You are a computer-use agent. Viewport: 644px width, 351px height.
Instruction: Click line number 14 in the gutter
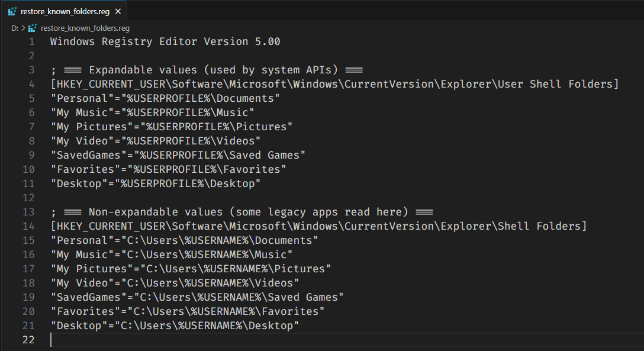pos(28,226)
